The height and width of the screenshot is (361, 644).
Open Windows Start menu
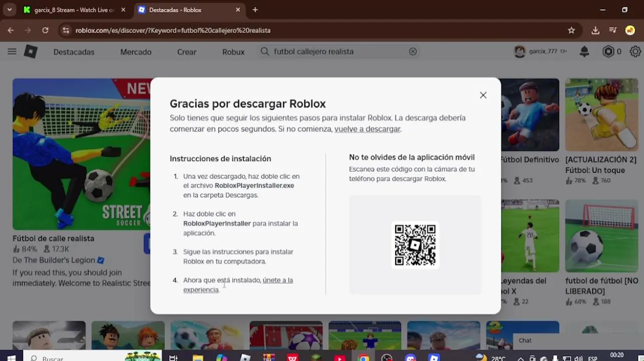coord(11,357)
